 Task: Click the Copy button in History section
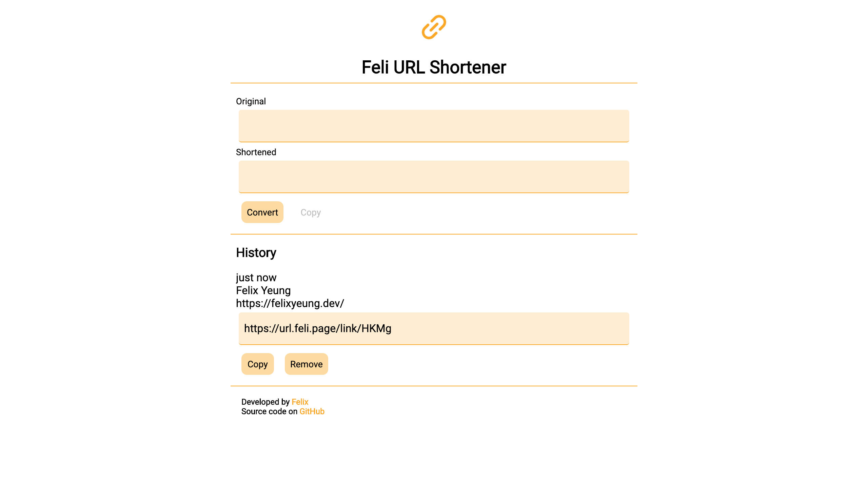(x=258, y=364)
